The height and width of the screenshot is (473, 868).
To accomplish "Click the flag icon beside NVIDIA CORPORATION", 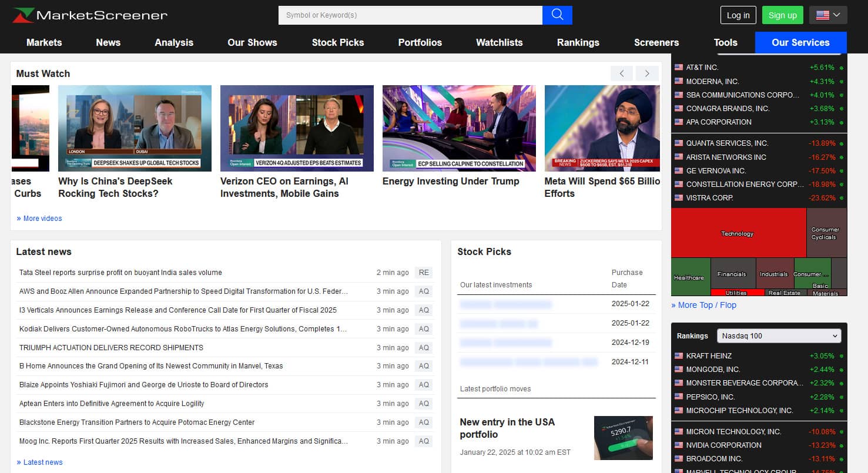I will [679, 445].
